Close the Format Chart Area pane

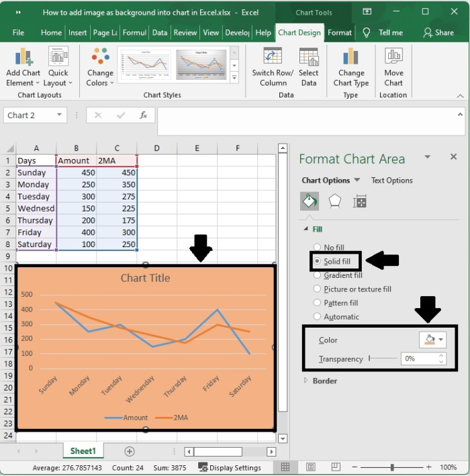tap(453, 156)
